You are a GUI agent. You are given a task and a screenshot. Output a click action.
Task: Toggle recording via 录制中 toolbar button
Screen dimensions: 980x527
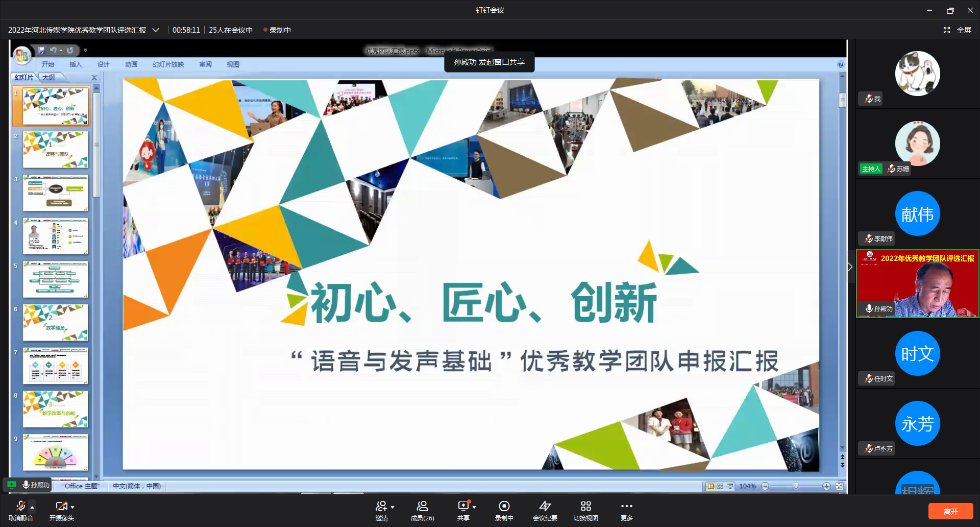pyautogui.click(x=504, y=511)
